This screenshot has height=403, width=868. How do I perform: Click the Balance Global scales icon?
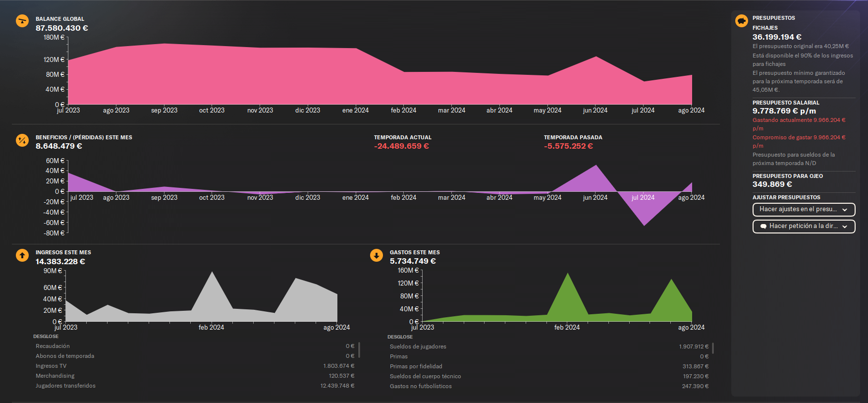click(x=22, y=21)
